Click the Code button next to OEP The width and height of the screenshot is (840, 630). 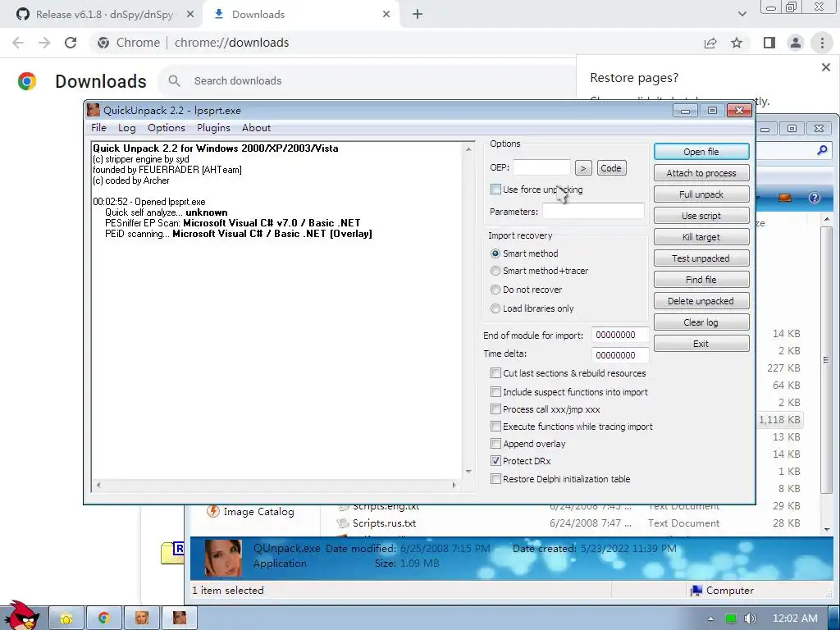[611, 168]
